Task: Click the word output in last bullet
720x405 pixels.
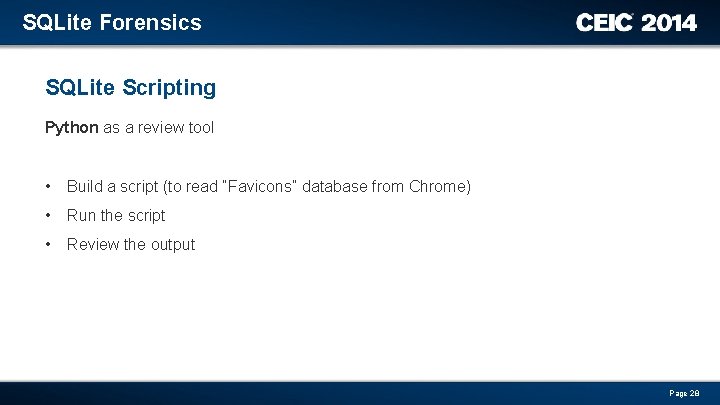Action: [173, 245]
